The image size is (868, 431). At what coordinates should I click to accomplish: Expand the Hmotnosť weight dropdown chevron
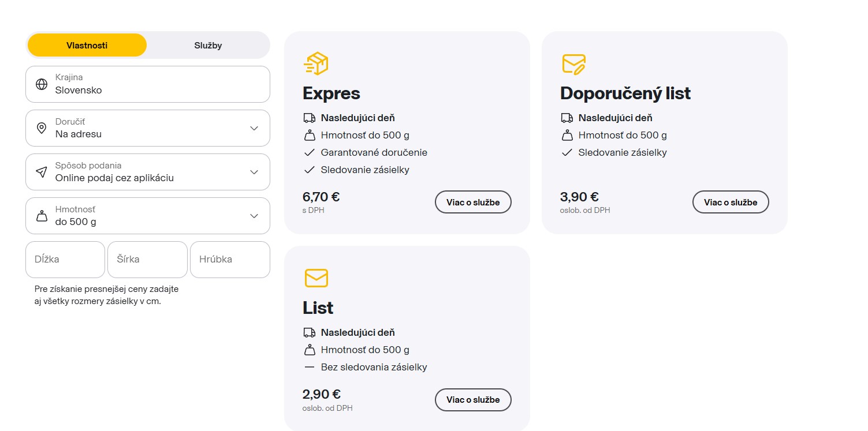coord(254,216)
